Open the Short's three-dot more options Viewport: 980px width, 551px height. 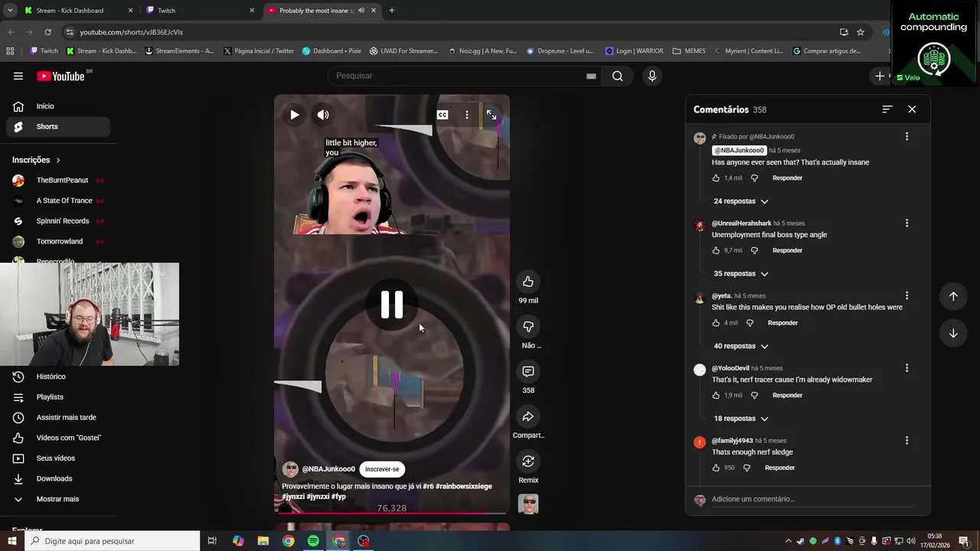467,115
